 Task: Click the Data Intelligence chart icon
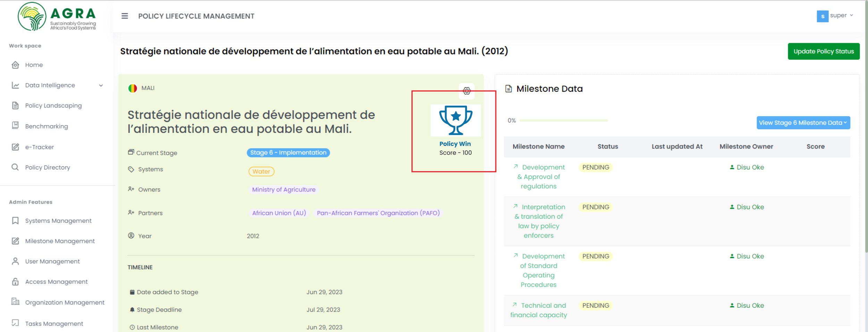(x=15, y=85)
